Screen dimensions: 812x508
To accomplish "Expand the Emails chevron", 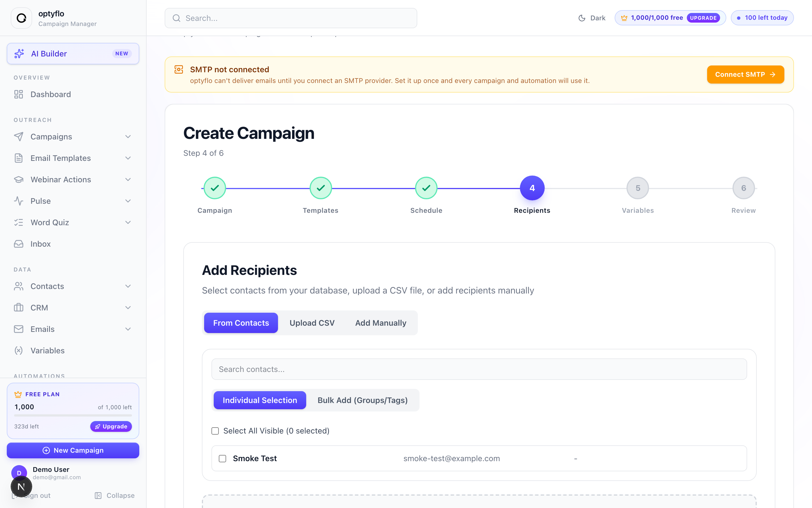I will [128, 329].
